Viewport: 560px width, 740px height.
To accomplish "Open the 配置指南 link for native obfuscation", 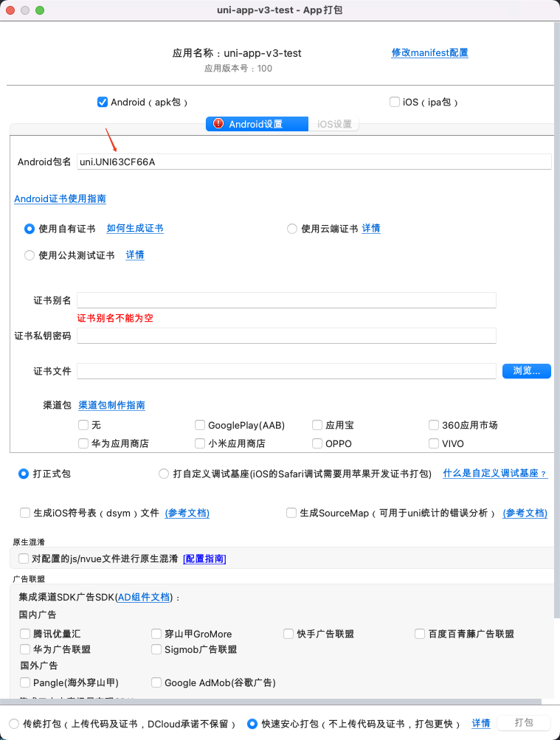I will [x=204, y=559].
